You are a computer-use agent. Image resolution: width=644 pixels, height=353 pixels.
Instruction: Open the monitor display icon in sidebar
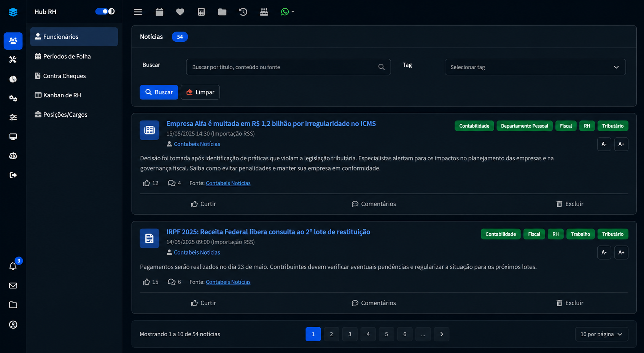(13, 137)
